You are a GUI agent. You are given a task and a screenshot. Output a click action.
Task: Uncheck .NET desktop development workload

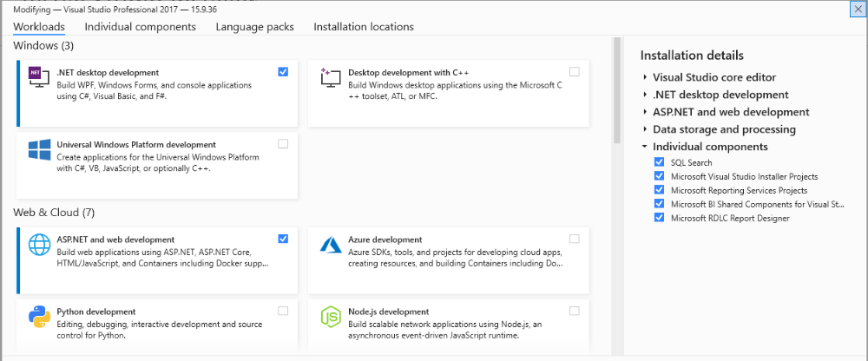pyautogui.click(x=283, y=71)
